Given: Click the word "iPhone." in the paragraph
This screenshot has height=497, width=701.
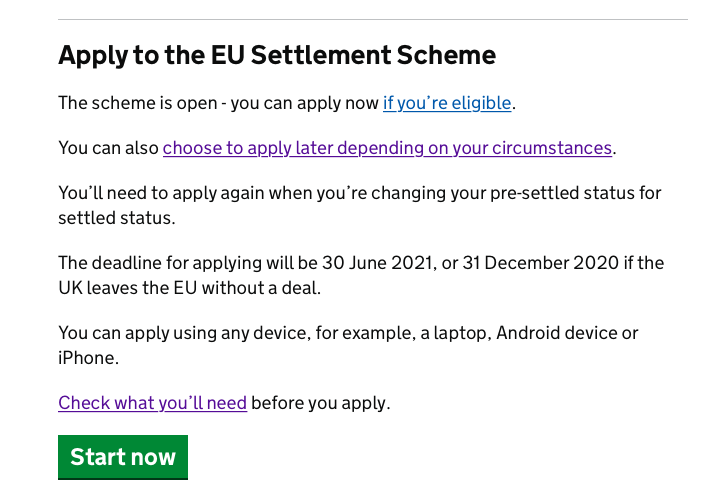Looking at the screenshot, I should pos(89,358).
